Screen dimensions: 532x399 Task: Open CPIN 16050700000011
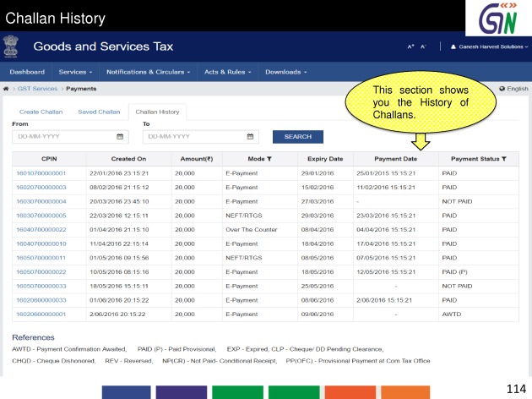click(x=41, y=258)
